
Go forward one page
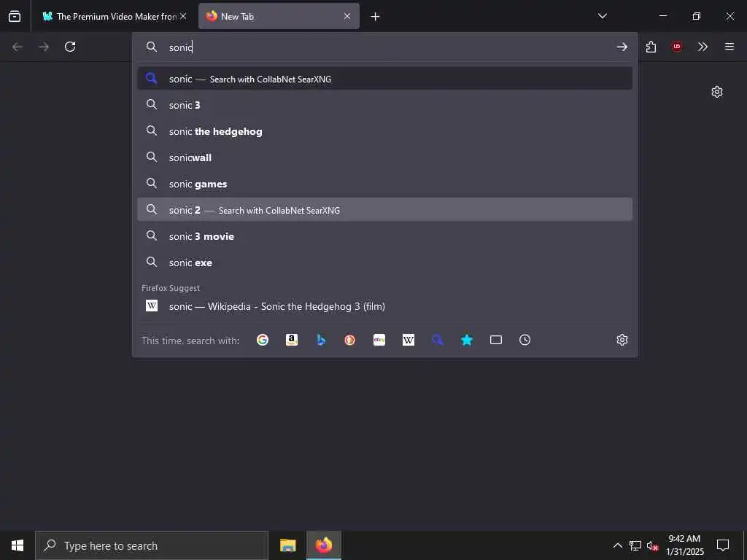tap(44, 47)
